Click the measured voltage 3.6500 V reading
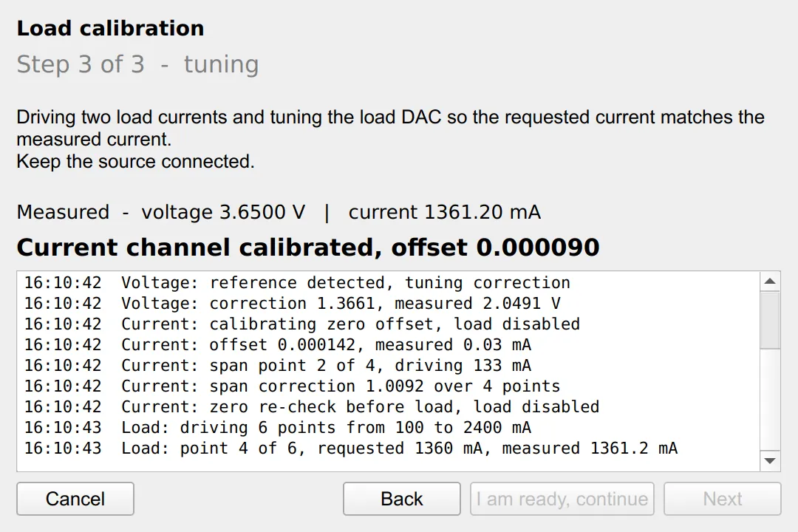The image size is (798, 532). point(223,212)
